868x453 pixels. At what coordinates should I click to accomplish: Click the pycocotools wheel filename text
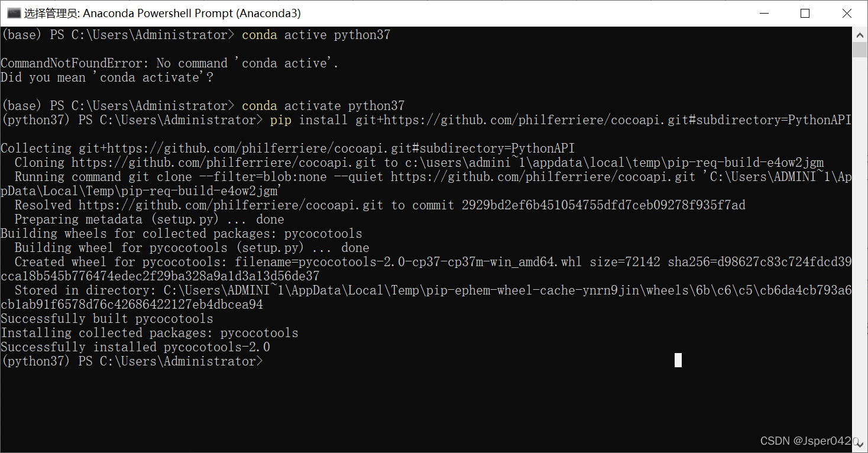[408, 262]
